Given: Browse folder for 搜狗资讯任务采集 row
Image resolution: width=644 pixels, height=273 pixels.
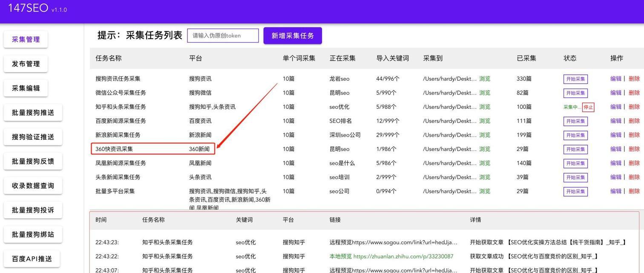Looking at the screenshot, I should pyautogui.click(x=485, y=78).
